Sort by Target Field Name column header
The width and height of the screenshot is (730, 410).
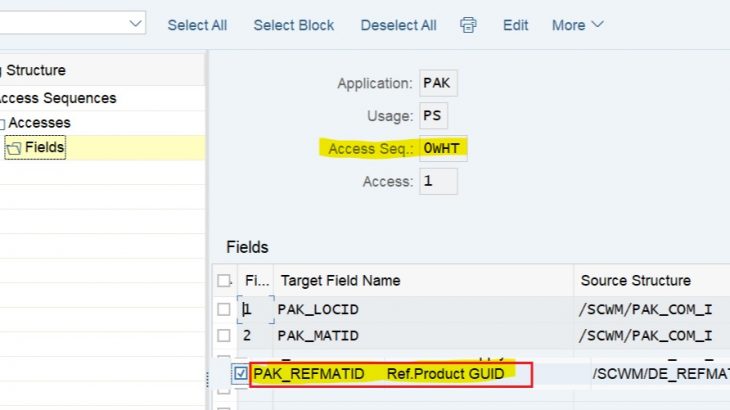(x=340, y=281)
